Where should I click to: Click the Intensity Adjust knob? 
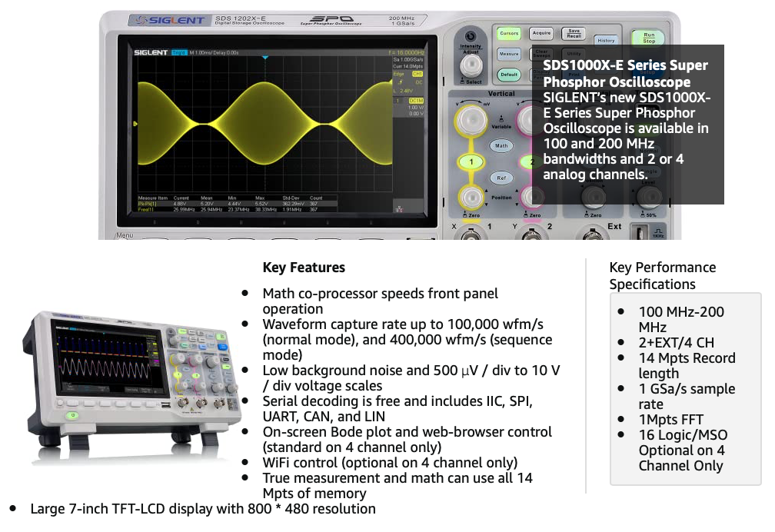(471, 65)
